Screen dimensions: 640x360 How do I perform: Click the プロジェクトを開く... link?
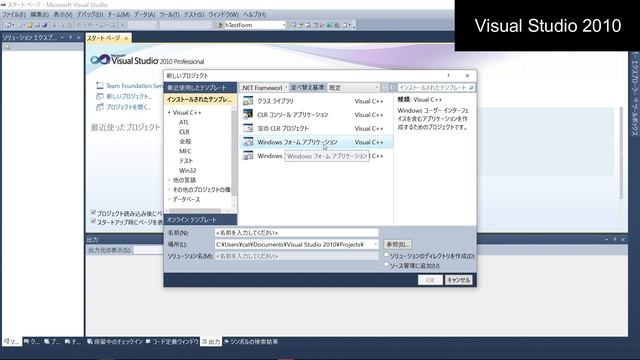[x=128, y=107]
